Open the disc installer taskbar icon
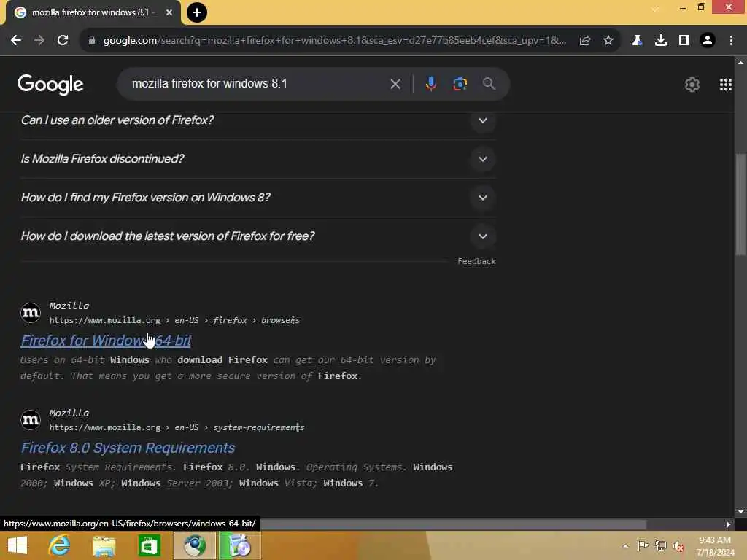The height and width of the screenshot is (560, 747). (239, 545)
